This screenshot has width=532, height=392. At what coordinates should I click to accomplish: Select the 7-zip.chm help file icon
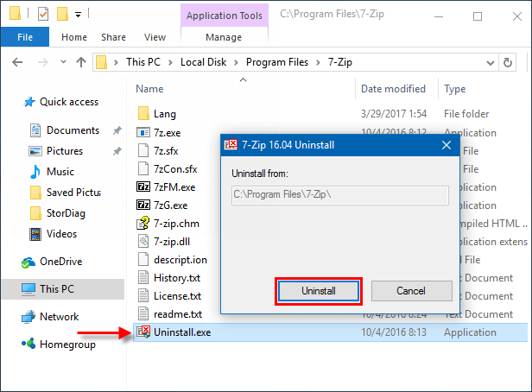pos(143,223)
